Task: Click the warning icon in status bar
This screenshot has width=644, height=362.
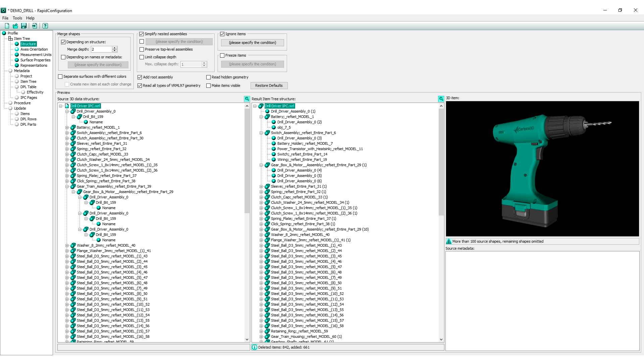Action: coord(448,241)
